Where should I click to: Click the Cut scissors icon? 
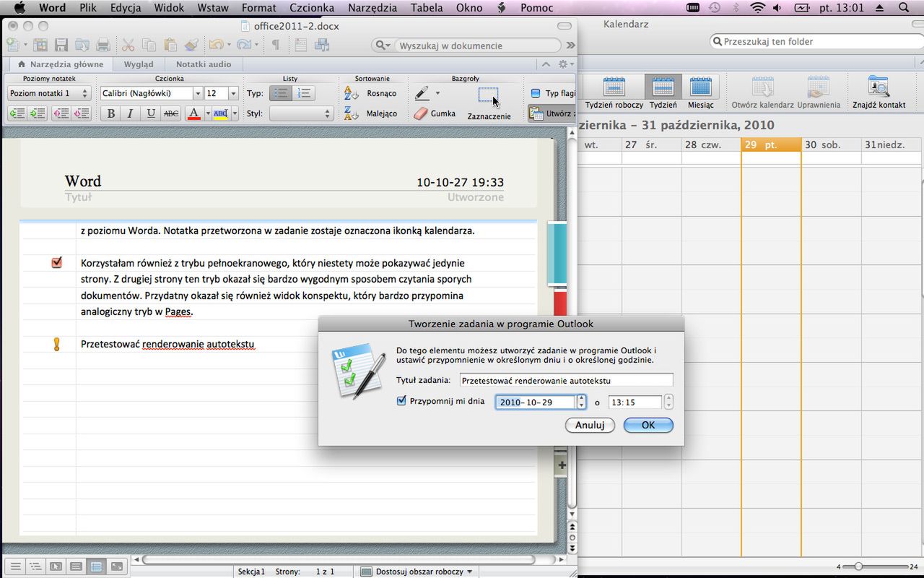pos(128,45)
